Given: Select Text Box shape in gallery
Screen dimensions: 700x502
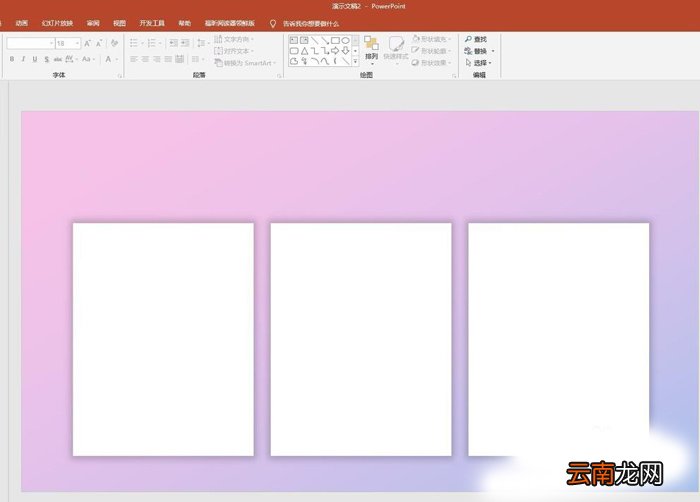Looking at the screenshot, I should [x=294, y=40].
